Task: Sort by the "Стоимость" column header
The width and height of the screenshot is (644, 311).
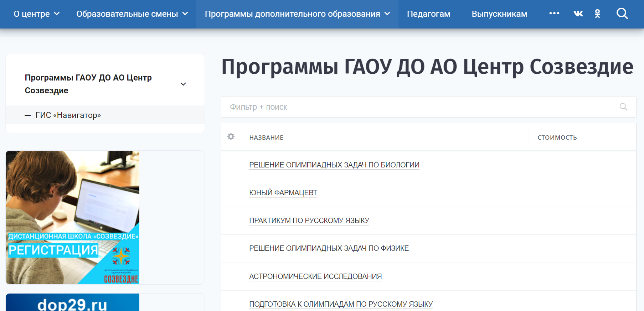Action: [x=557, y=138]
